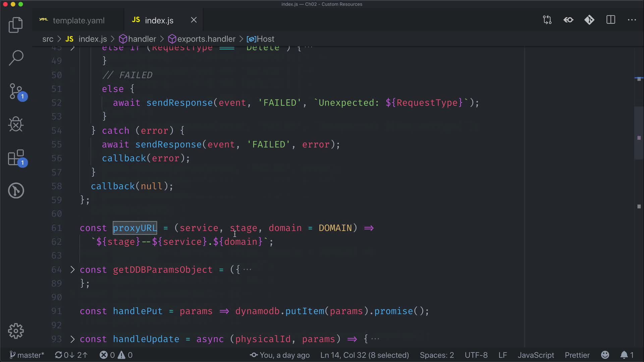Expand the folded Delete else-if block

point(72,48)
